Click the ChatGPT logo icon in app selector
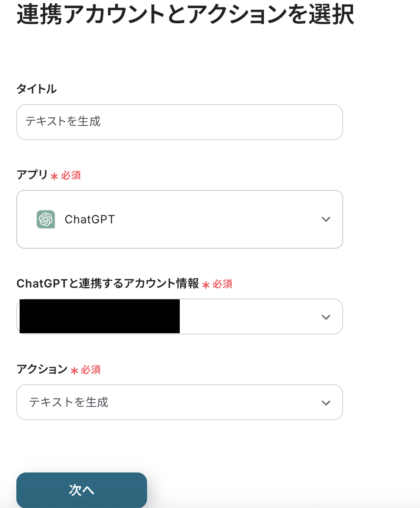Image resolution: width=420 pixels, height=508 pixels. [46, 219]
